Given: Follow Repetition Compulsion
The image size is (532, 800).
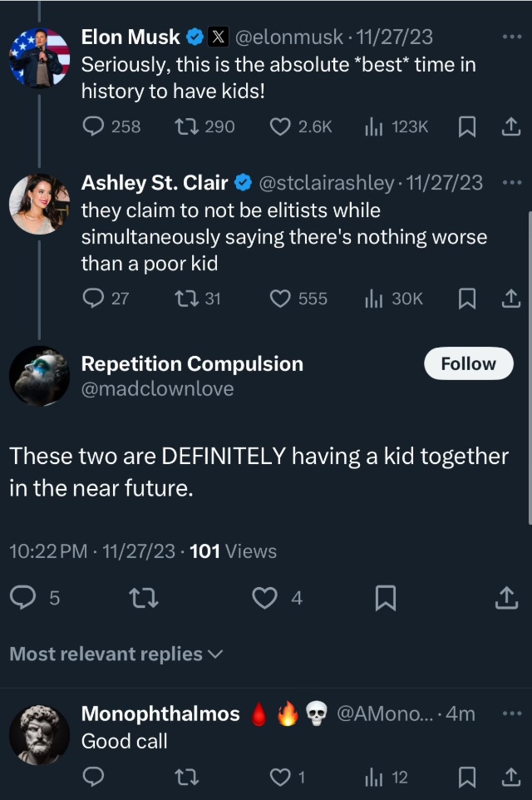Looking at the screenshot, I should point(468,363).
